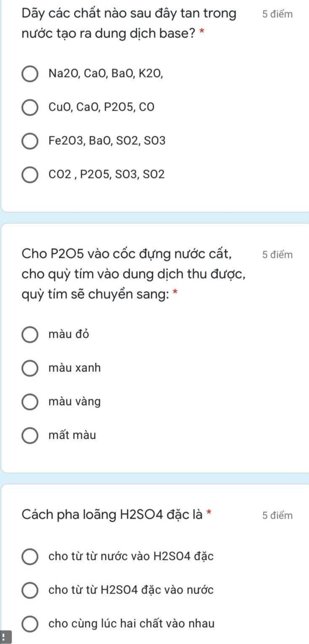Click the 5 điểm label of first question
This screenshot has width=309, height=644.
tap(277, 14)
